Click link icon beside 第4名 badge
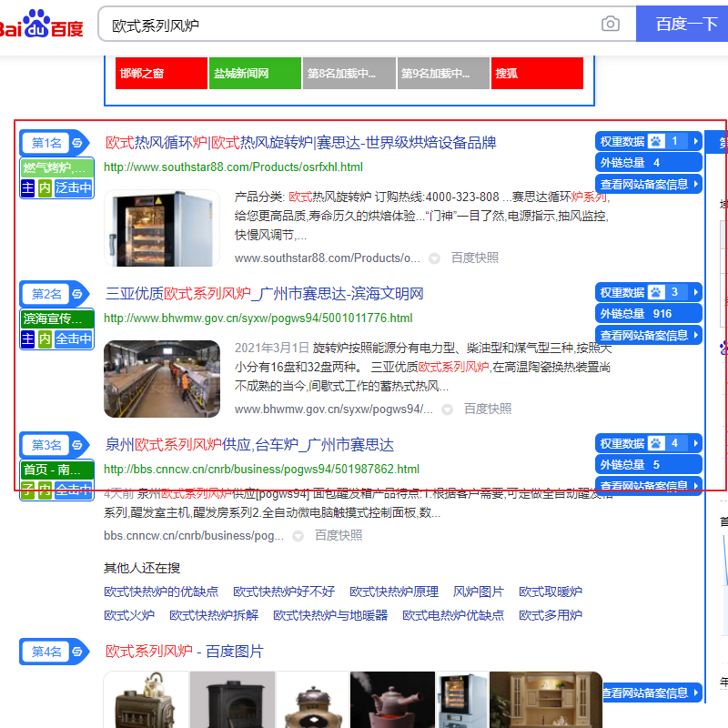Viewport: 728px width, 728px height. pos(77,652)
